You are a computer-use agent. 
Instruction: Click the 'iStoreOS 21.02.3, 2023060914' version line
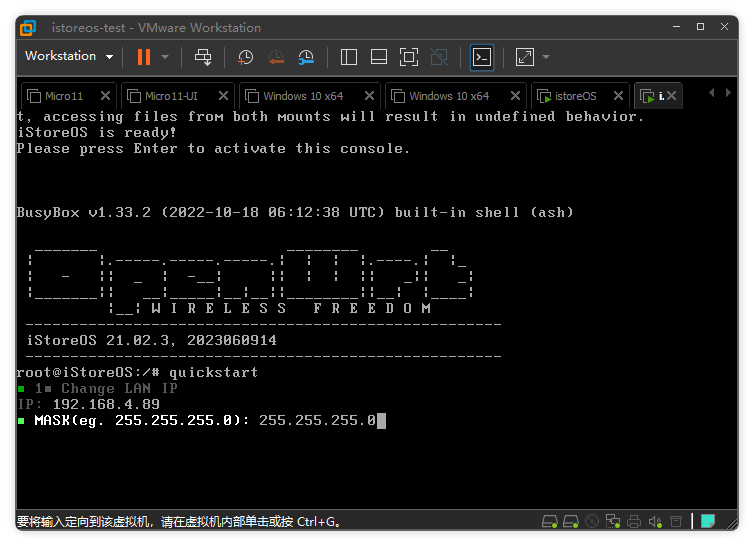(151, 341)
